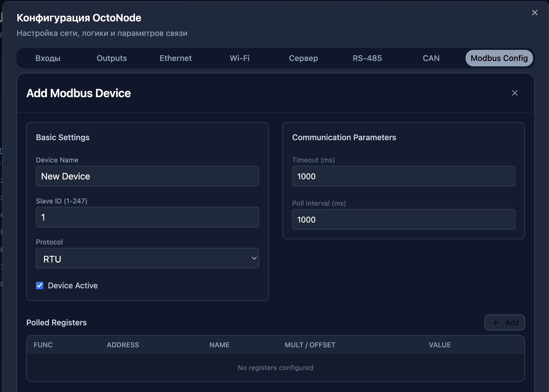The height and width of the screenshot is (392, 549).
Task: Click the Protocol dropdown chevron arrow
Action: tap(254, 258)
